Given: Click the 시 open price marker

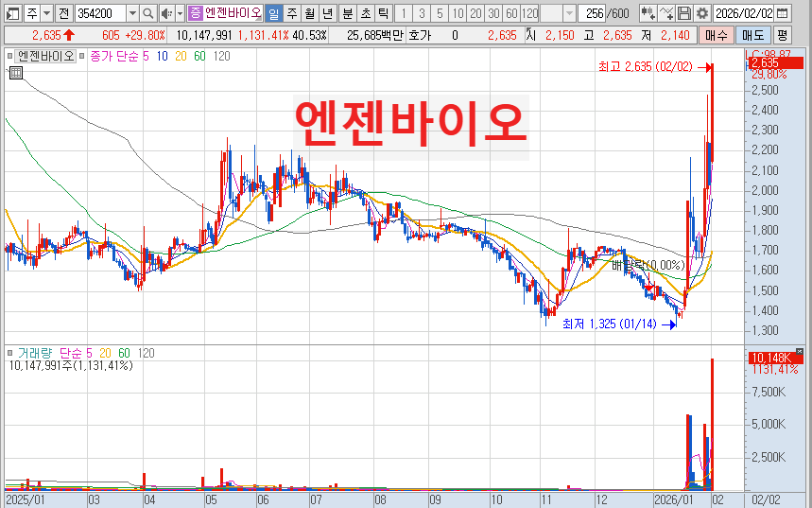Looking at the screenshot, I should (531, 35).
